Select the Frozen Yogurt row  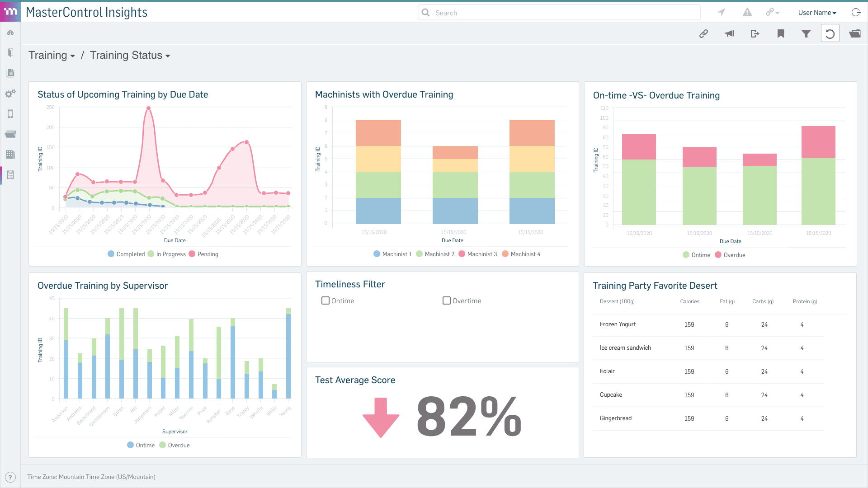[x=709, y=324]
